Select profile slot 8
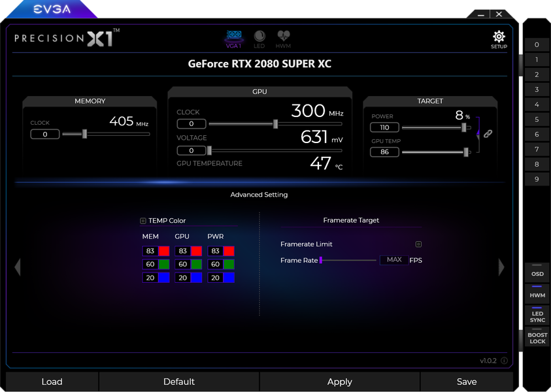551x392 pixels. [537, 164]
